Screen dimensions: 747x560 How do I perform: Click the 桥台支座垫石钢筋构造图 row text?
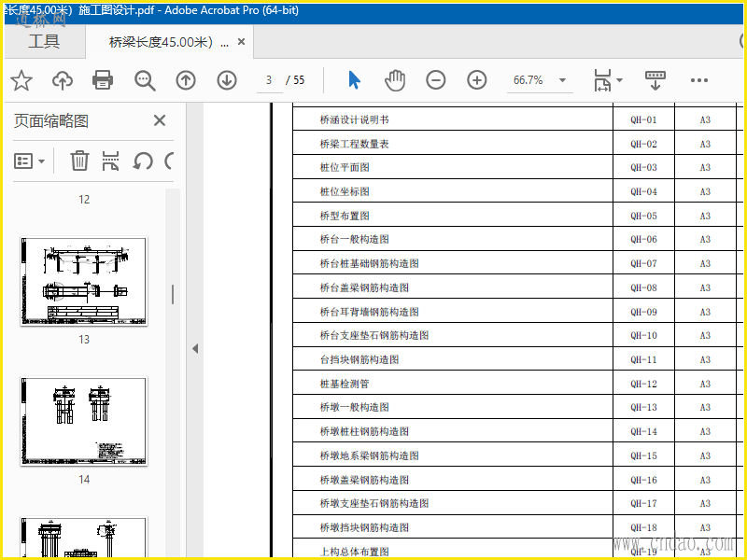(374, 336)
